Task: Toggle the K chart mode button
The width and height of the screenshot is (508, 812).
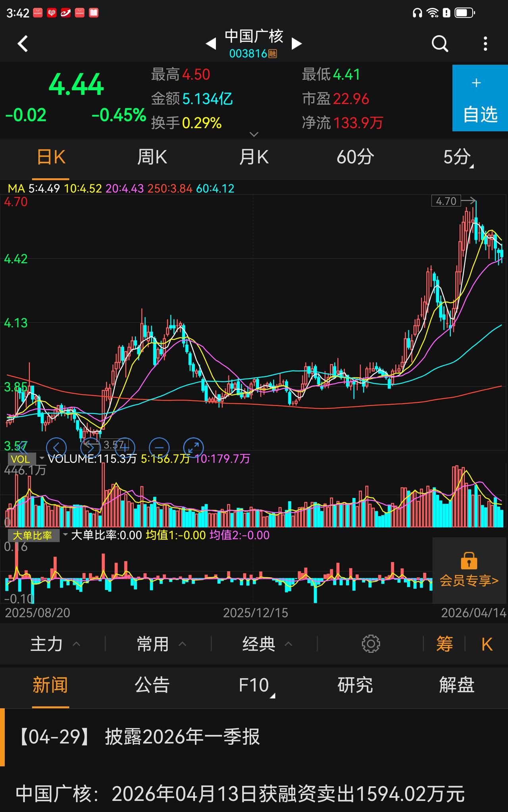Action: (x=487, y=644)
